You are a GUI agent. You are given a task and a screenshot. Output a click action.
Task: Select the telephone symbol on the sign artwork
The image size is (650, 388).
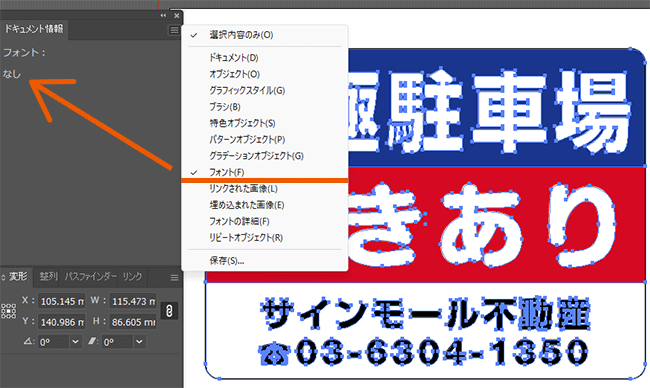coord(274,353)
